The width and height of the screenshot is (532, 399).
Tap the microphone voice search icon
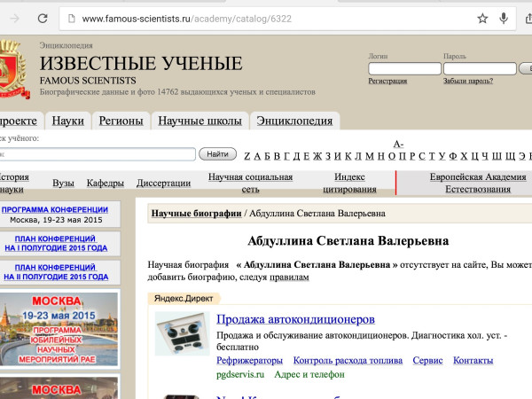pos(504,18)
